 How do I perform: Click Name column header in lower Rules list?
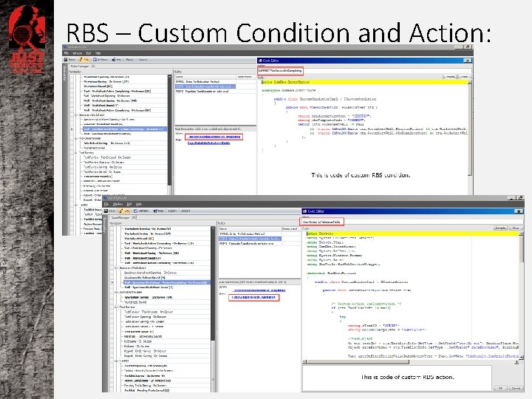click(x=250, y=229)
